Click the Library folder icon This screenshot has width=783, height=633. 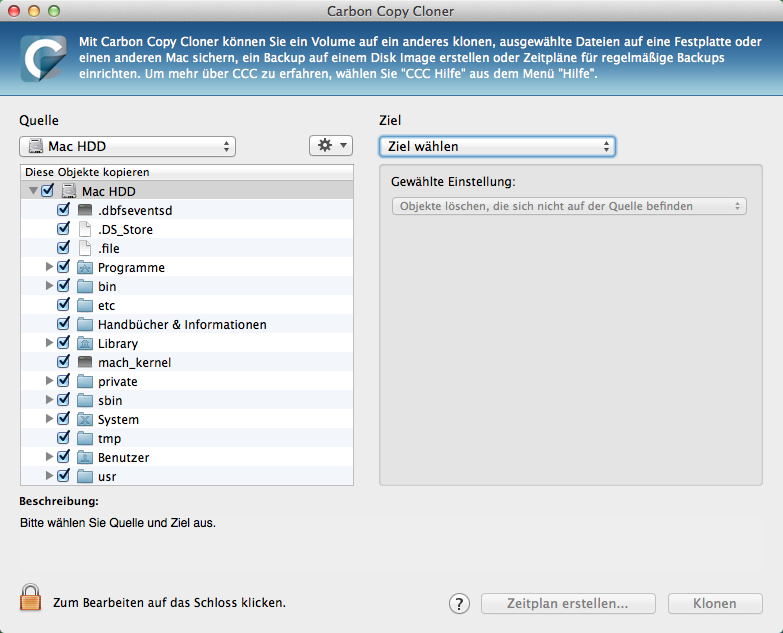click(x=85, y=343)
